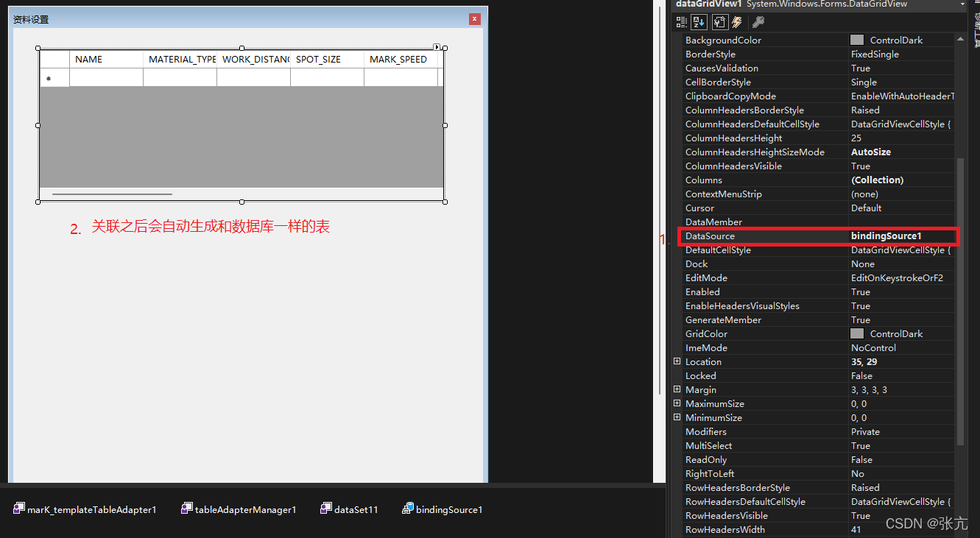Open the Events lightning bolt view
Screen dimensions: 980x538
click(737, 22)
